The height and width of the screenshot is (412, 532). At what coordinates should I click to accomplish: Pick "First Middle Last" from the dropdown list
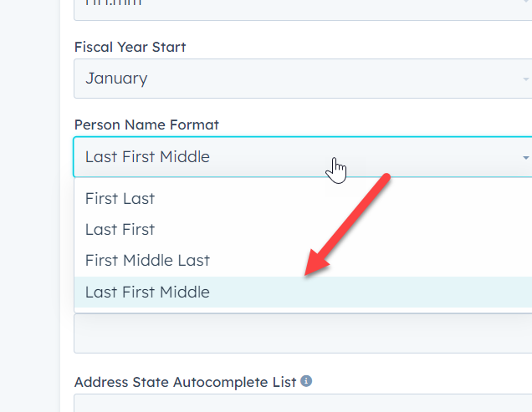click(147, 261)
